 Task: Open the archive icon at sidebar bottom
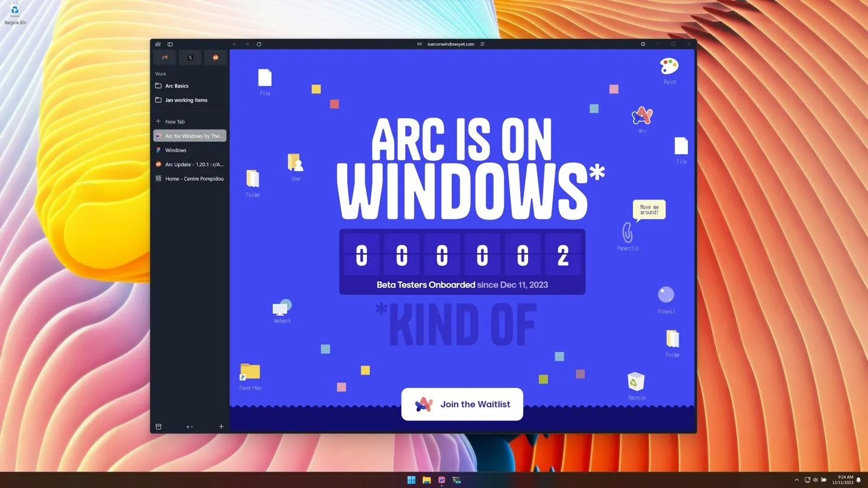[x=159, y=427]
